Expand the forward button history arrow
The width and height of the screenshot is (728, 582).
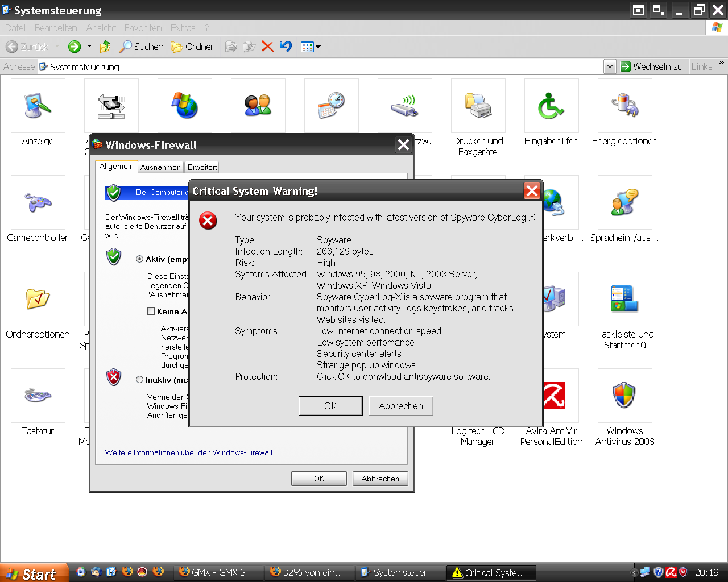point(89,47)
